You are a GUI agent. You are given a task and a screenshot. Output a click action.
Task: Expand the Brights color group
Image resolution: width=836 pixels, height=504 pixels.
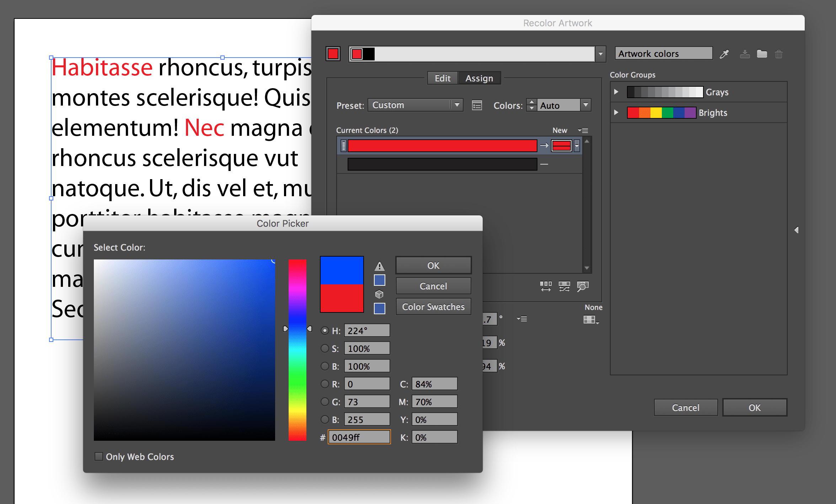click(x=616, y=112)
